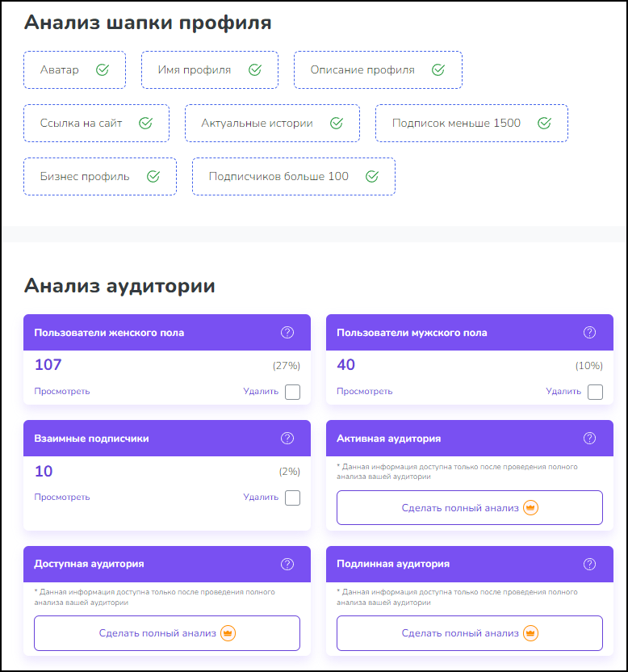Open help icon for Пользователи мужского пола
The height and width of the screenshot is (672, 628).
tap(589, 333)
